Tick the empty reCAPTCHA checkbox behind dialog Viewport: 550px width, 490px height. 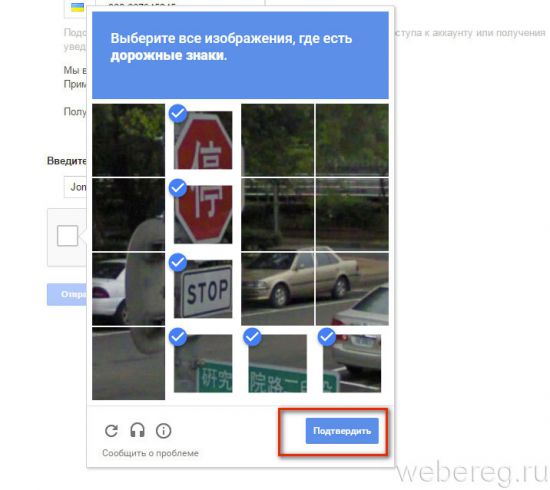click(x=67, y=236)
